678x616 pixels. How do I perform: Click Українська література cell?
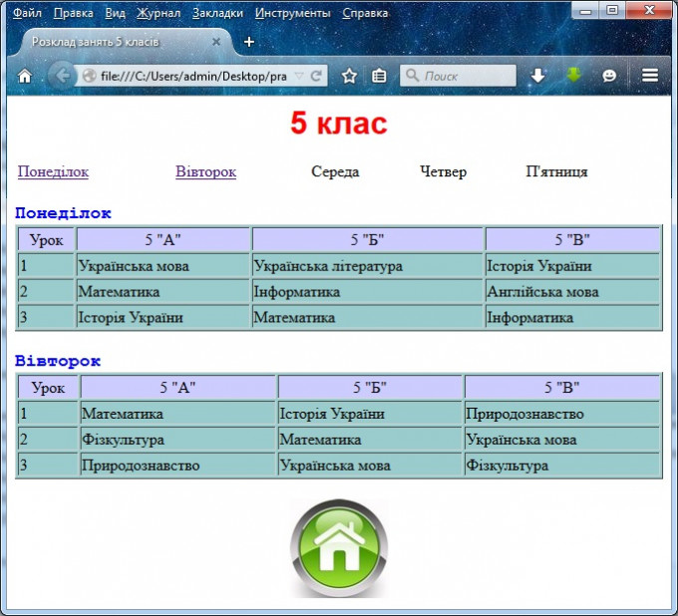[368, 265]
